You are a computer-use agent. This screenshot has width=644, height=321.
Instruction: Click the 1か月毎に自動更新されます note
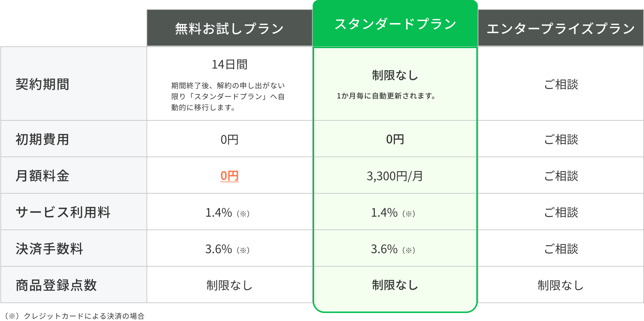[x=386, y=96]
